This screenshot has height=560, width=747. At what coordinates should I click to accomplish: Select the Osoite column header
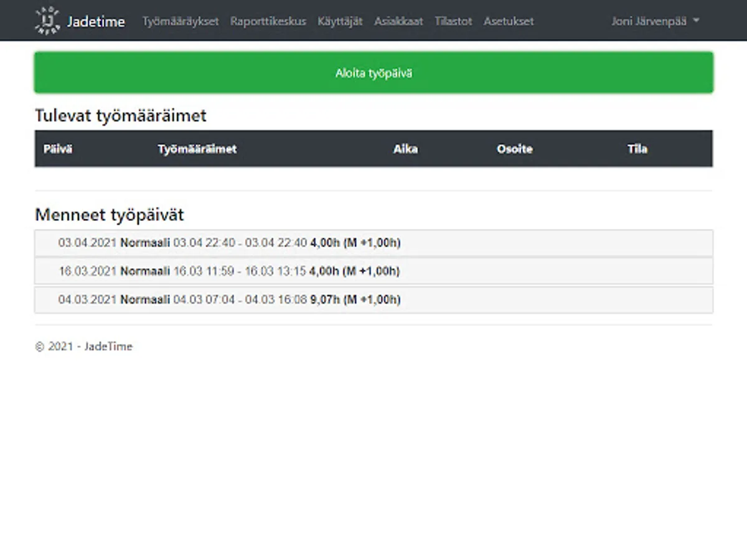coord(515,149)
